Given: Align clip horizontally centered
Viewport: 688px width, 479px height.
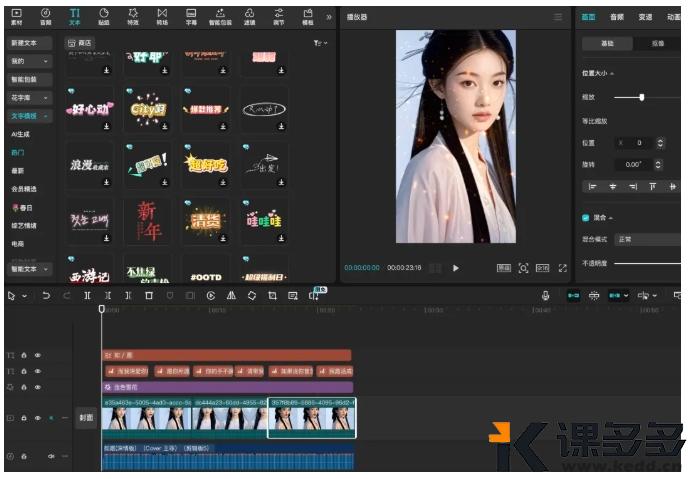Looking at the screenshot, I should click(x=613, y=187).
